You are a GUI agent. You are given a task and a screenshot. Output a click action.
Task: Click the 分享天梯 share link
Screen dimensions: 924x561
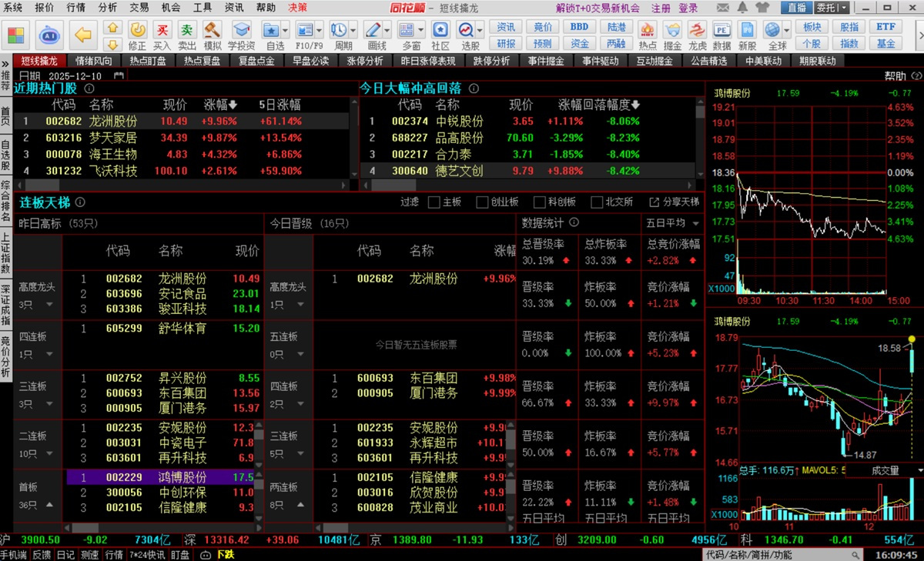[x=675, y=202]
